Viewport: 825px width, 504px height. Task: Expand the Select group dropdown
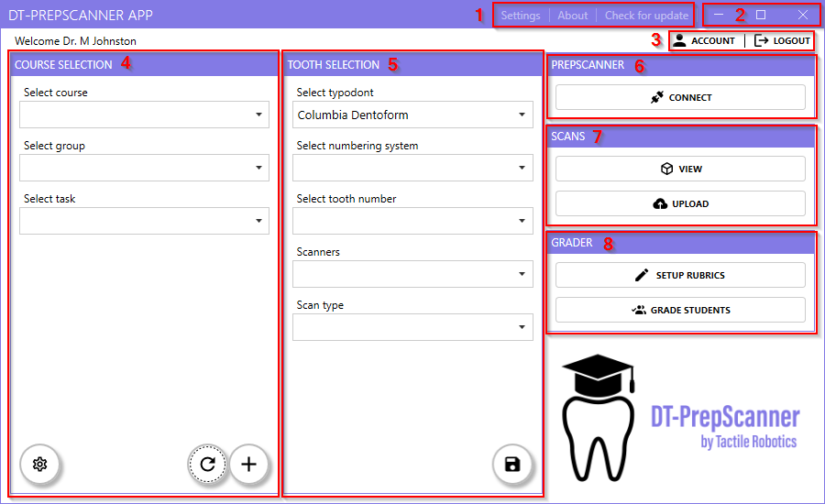pos(144,168)
